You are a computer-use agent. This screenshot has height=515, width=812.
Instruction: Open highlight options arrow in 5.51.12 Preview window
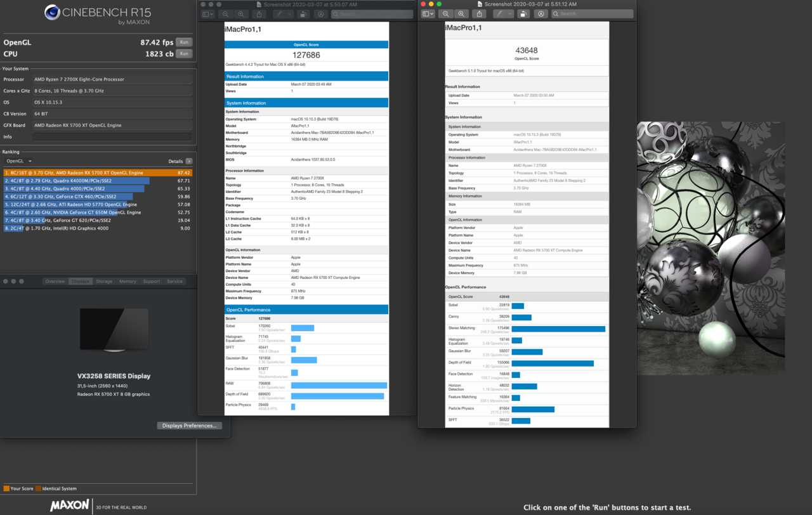(x=511, y=13)
